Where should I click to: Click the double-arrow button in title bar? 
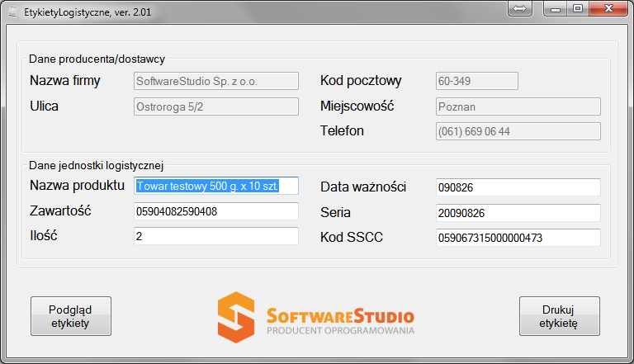pos(519,8)
